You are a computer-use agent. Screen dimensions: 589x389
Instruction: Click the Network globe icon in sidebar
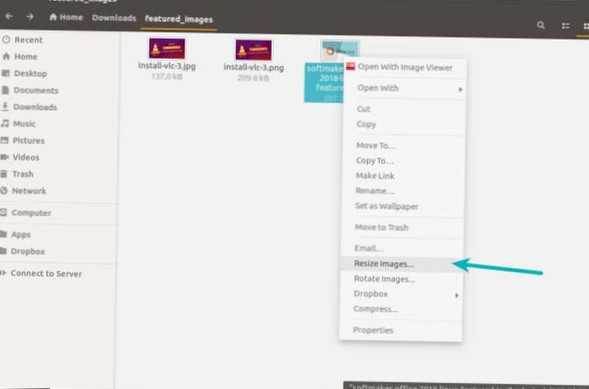pos(4,190)
